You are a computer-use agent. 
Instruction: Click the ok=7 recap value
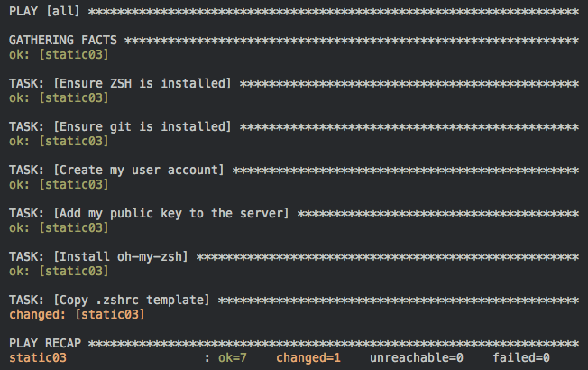click(233, 358)
